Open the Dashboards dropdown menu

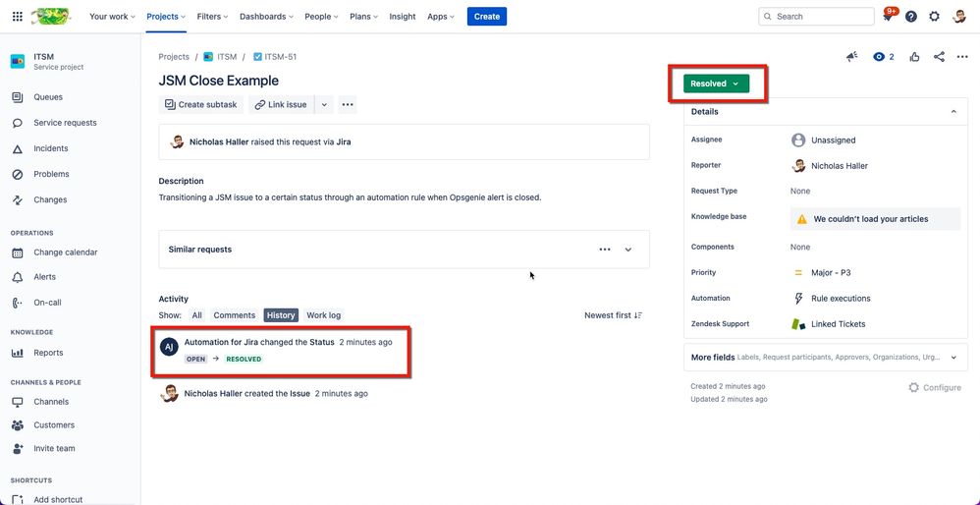(266, 17)
